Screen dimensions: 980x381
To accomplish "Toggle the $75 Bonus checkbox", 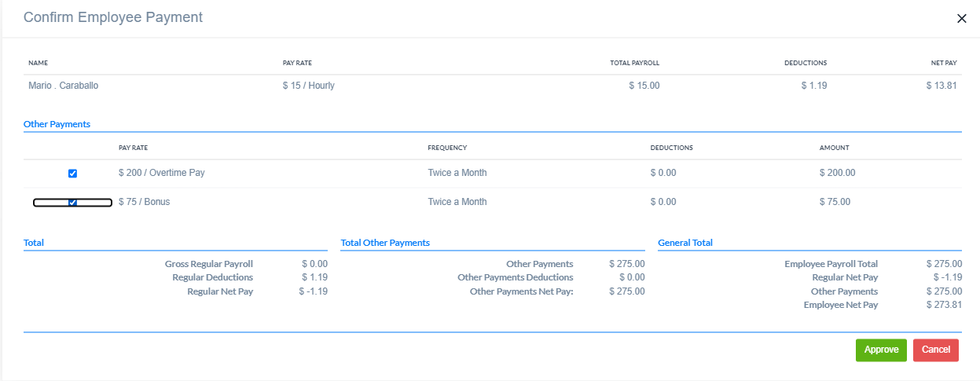I will 72,203.
